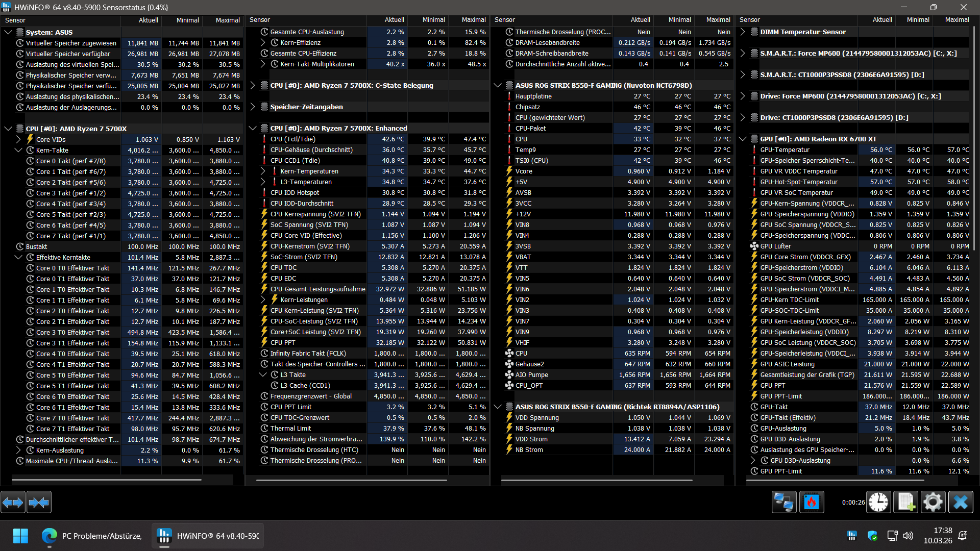Viewport: 980px width, 551px height.
Task: Expand the Core VIDs tree item
Action: click(x=18, y=139)
